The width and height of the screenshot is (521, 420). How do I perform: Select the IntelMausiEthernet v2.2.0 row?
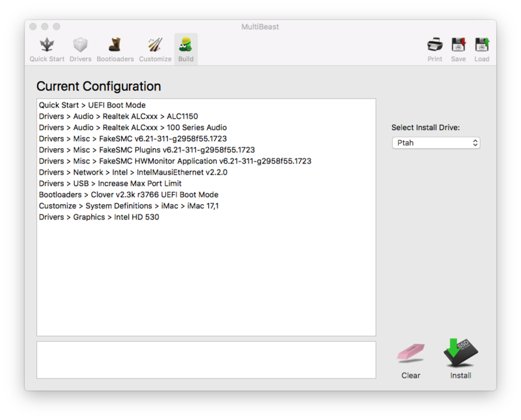click(206, 172)
